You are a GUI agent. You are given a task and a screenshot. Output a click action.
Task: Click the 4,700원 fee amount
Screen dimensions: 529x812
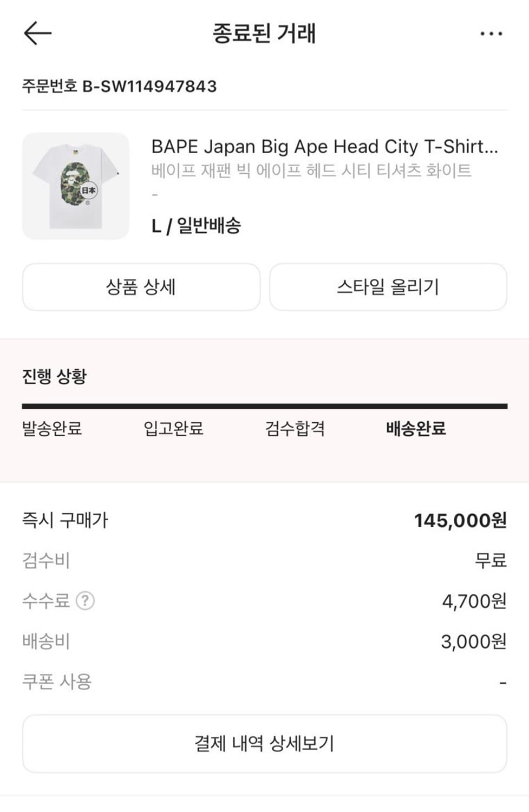474,601
